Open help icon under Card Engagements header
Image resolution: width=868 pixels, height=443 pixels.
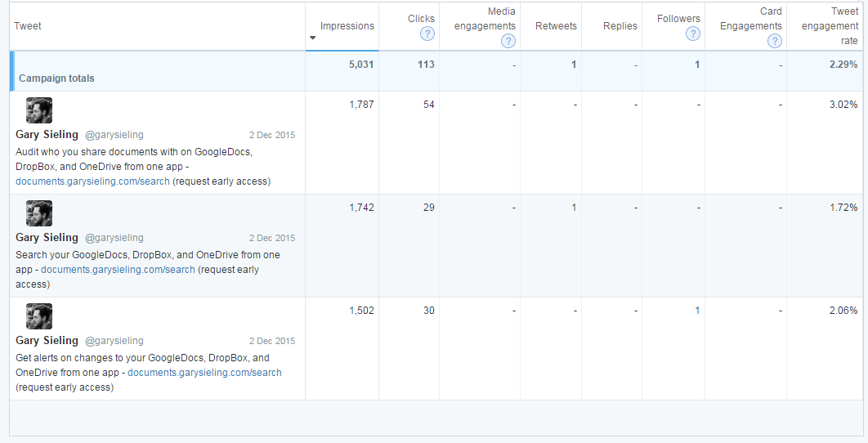pos(775,41)
